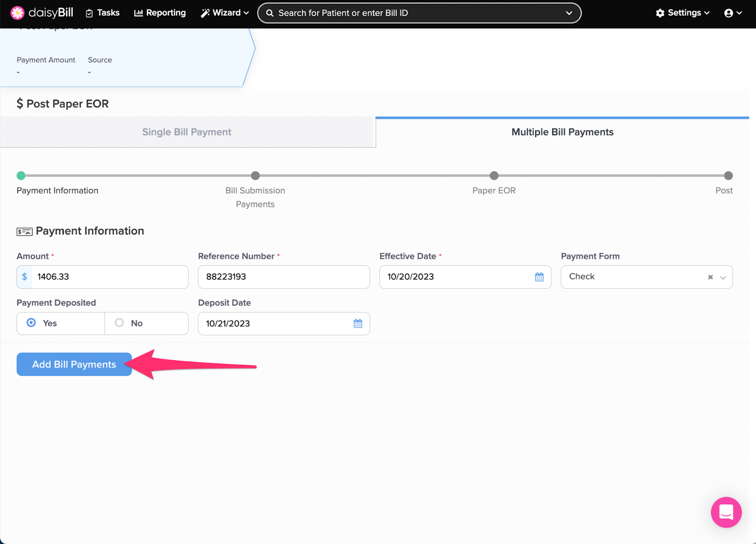Select the Wizard magic wand icon
Viewport: 756px width, 544px height.
click(205, 13)
